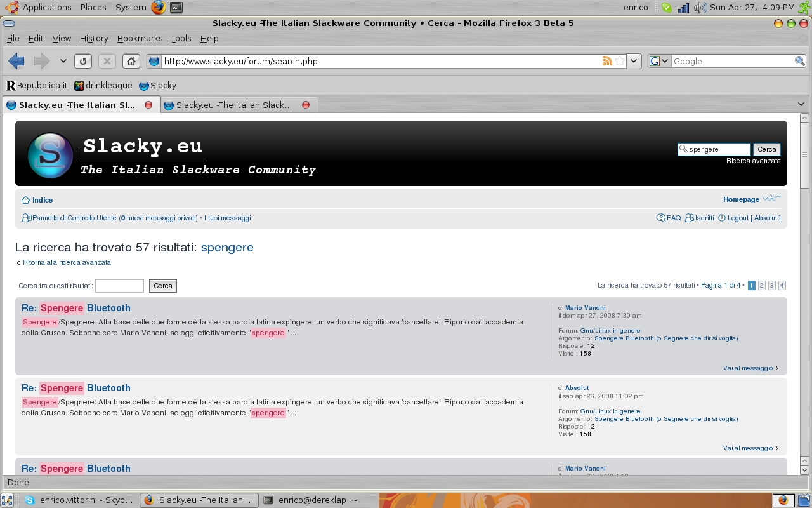Open the back/forward history dropdown
The width and height of the screenshot is (812, 508).
tap(63, 61)
